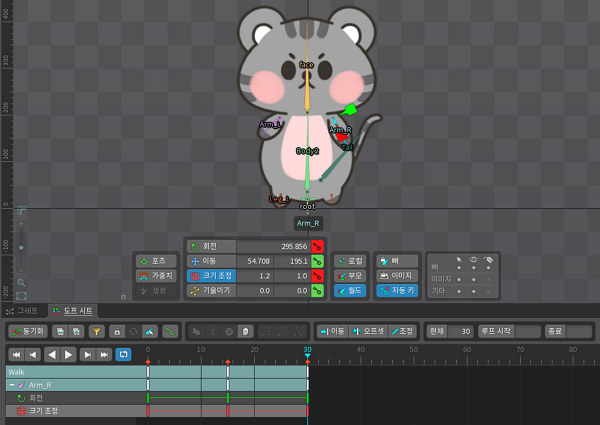Toggle other (기타) selection dot
This screenshot has width=600, height=425.
pos(459,291)
